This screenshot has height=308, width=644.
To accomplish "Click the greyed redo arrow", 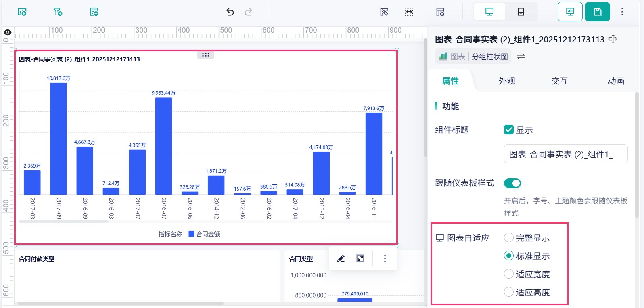I will (x=249, y=12).
